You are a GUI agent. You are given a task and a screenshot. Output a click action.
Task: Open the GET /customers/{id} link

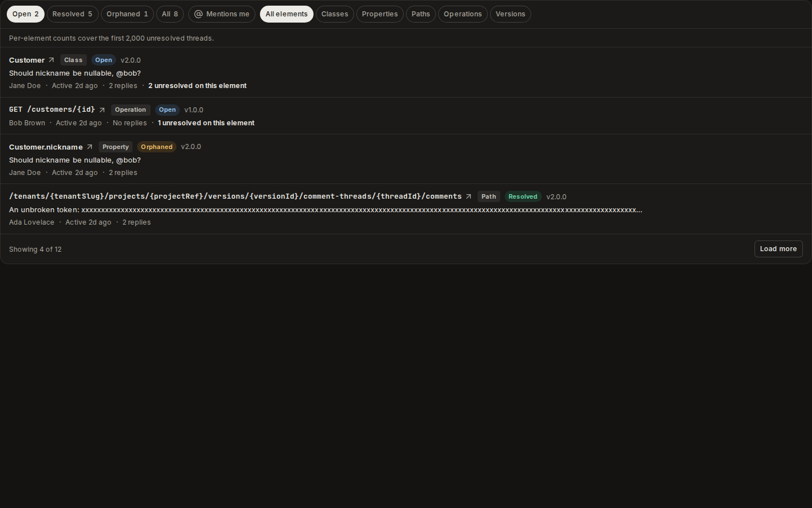pos(52,110)
